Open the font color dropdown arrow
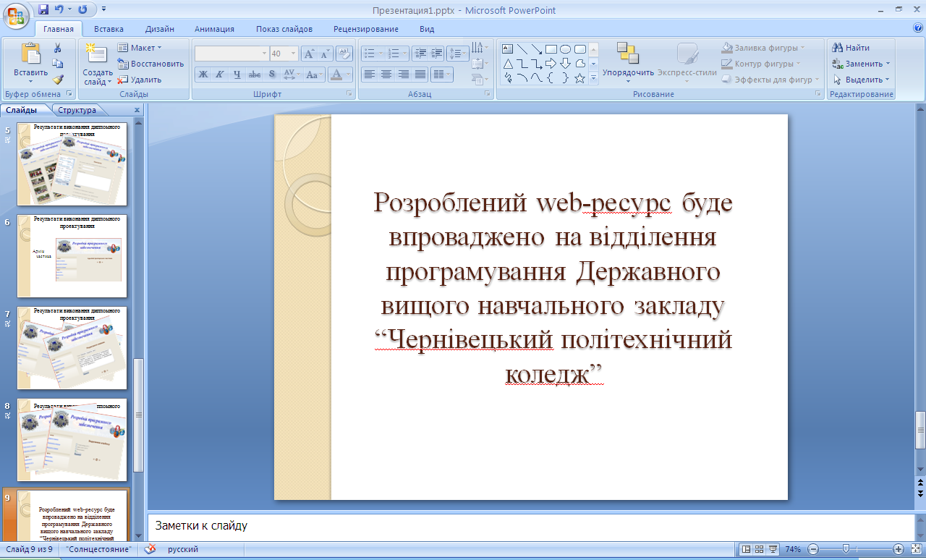926x560 pixels. pyautogui.click(x=348, y=74)
